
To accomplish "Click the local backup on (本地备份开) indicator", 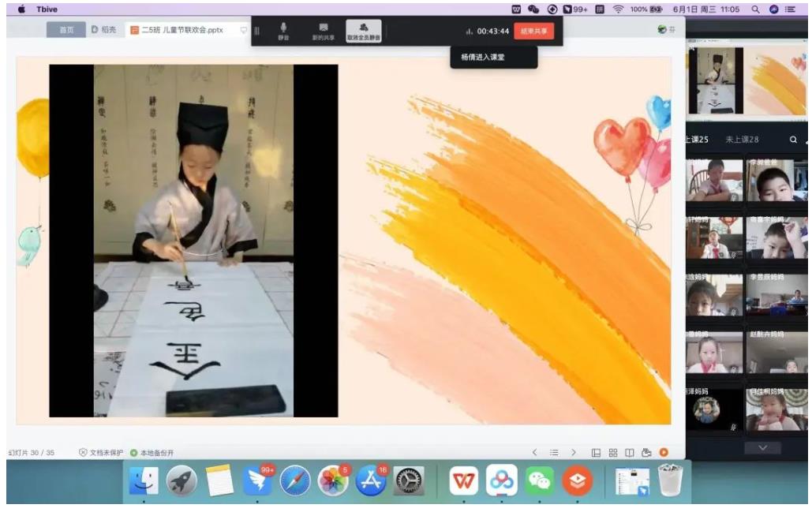I will tap(152, 453).
